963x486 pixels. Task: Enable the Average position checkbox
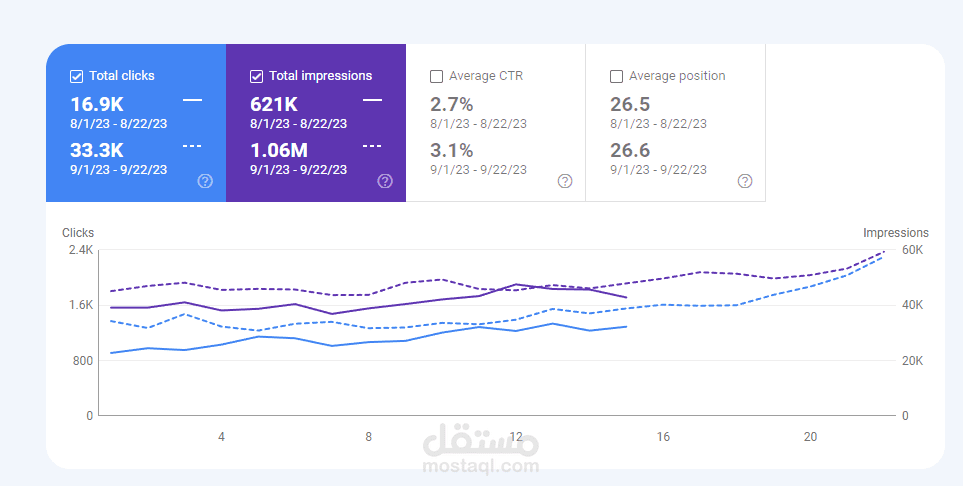pyautogui.click(x=616, y=76)
